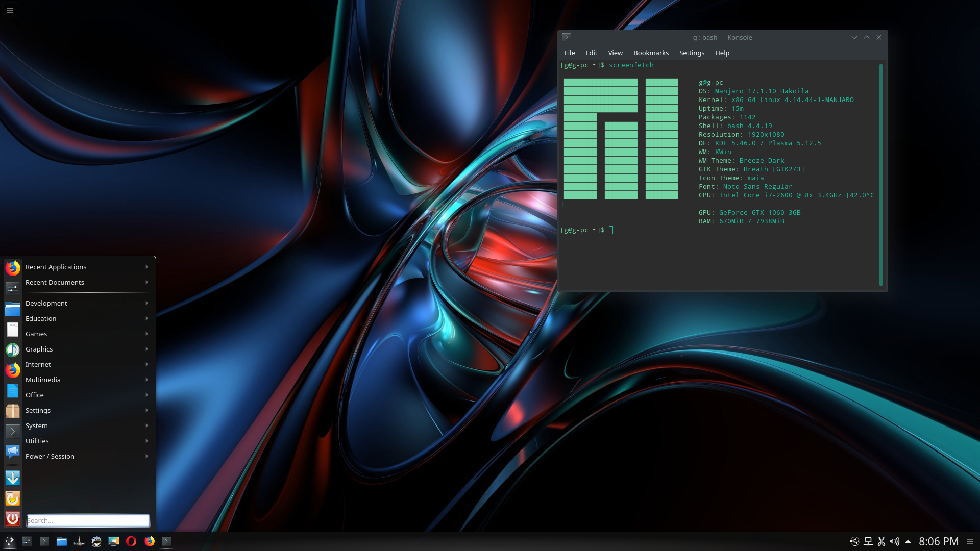Open the network connections tray icon
Viewport: 980px width, 551px height.
pos(868,541)
